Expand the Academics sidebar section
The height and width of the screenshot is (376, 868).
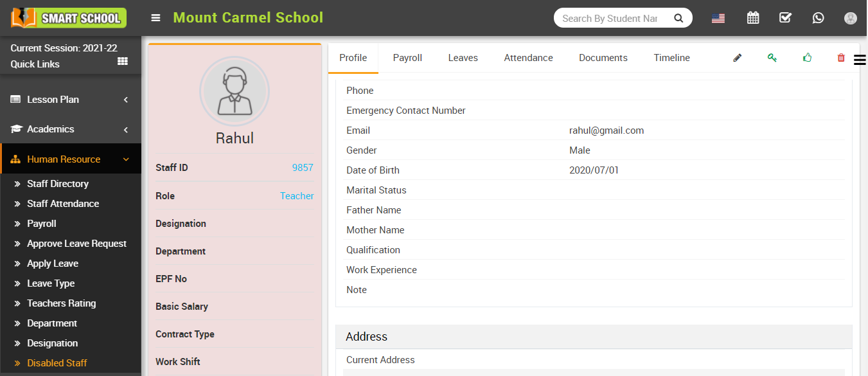click(49, 129)
